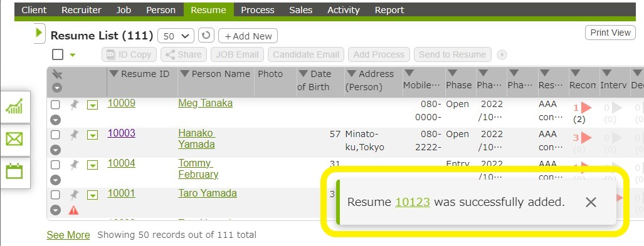Screen dimensions: 644x246
Task: Switch to the Sales tab
Action: [300, 10]
